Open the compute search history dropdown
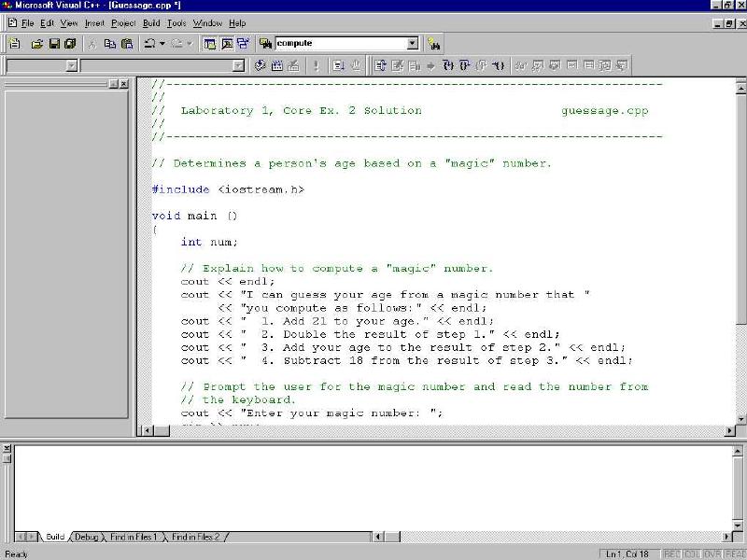This screenshot has width=747, height=560. point(412,43)
